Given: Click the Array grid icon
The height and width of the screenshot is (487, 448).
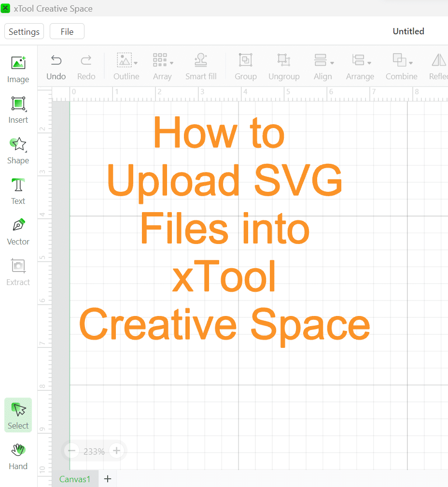Looking at the screenshot, I should point(160,60).
